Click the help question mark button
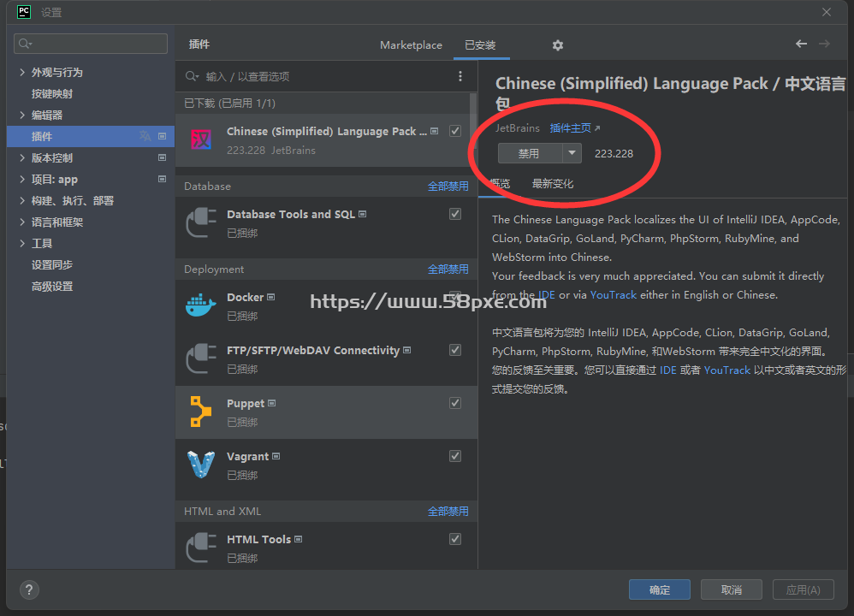The width and height of the screenshot is (854, 616). point(29,589)
